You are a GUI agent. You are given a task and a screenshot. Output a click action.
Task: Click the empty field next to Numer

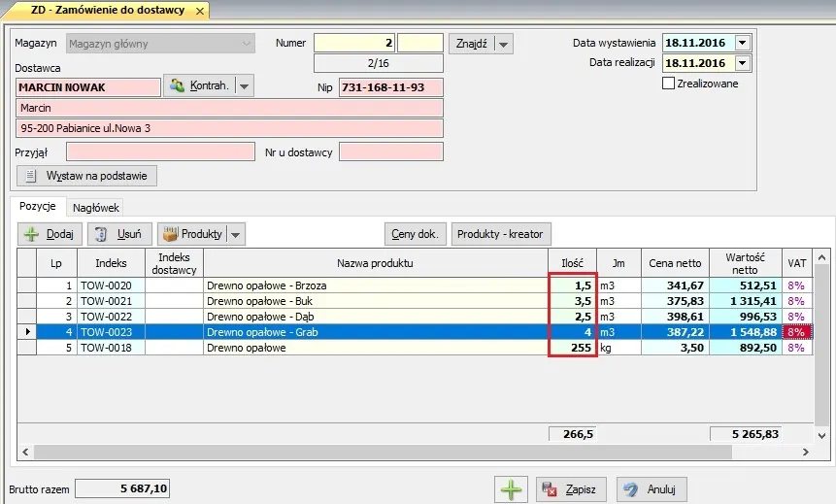[x=420, y=43]
